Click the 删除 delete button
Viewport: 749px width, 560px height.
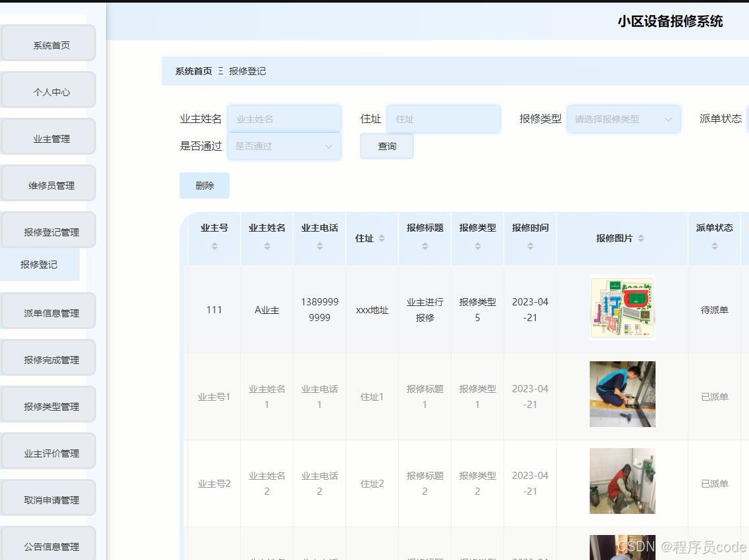(204, 186)
